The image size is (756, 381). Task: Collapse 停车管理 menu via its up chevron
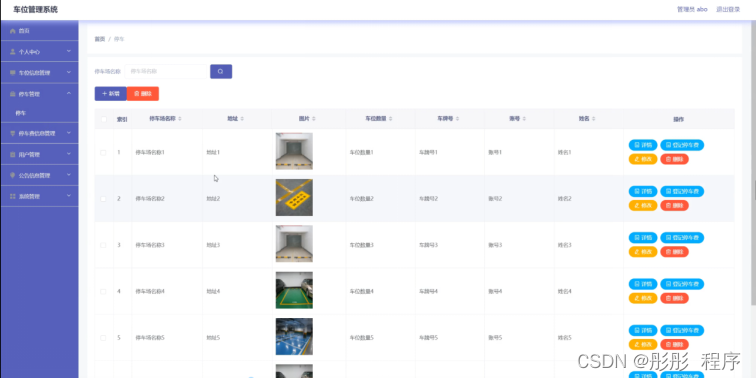pos(69,94)
